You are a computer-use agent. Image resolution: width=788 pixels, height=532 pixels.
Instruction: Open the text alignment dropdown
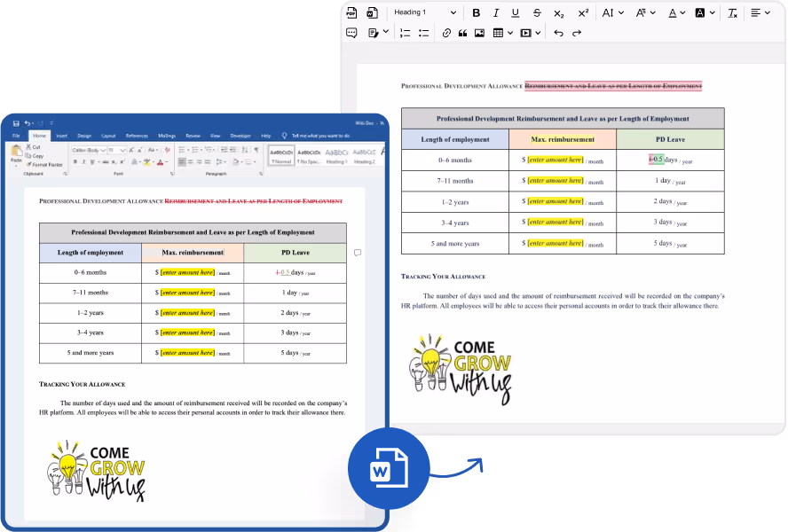760,12
